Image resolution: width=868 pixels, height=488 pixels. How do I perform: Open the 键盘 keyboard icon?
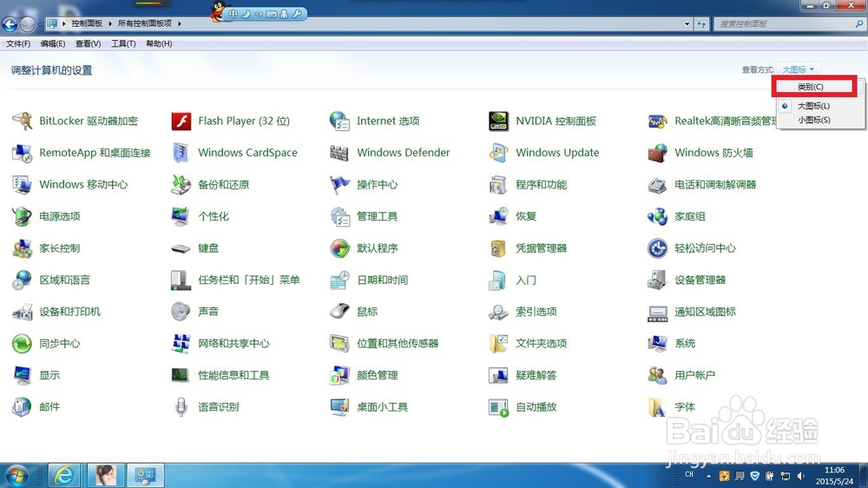[181, 248]
